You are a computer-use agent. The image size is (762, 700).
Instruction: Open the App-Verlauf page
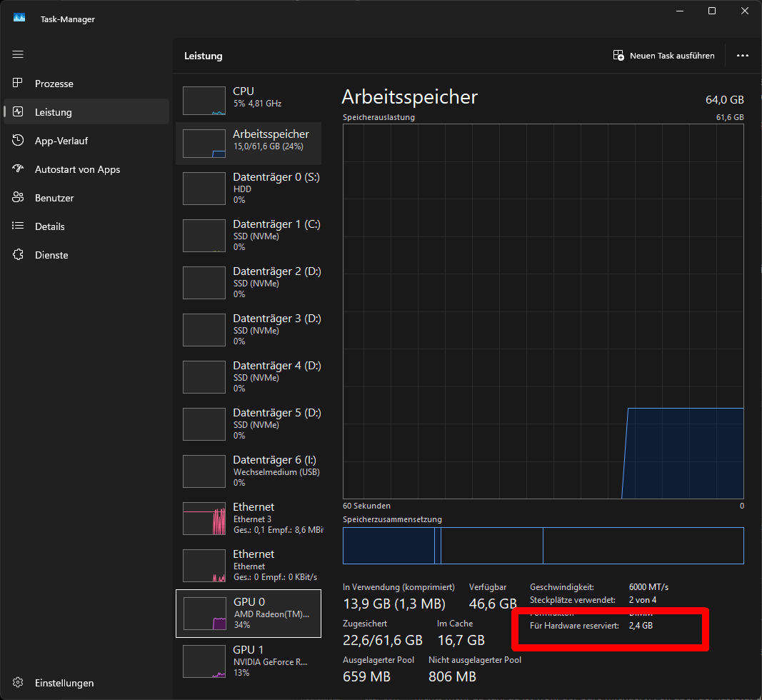(86, 141)
